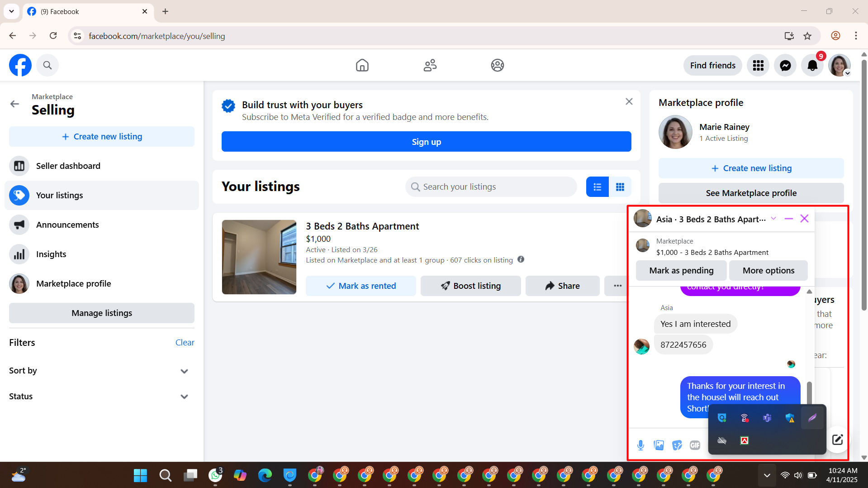Switch to list view for listings
This screenshot has width=868, height=488.
[x=598, y=187]
